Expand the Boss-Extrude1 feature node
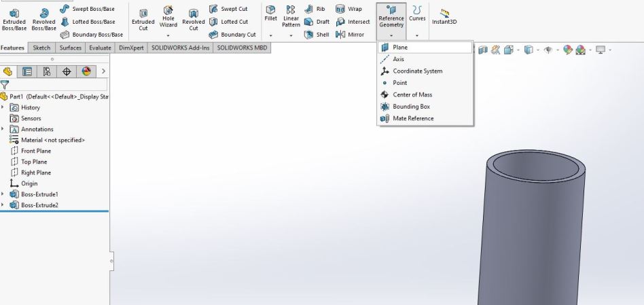This screenshot has width=644, height=305. (x=3, y=194)
